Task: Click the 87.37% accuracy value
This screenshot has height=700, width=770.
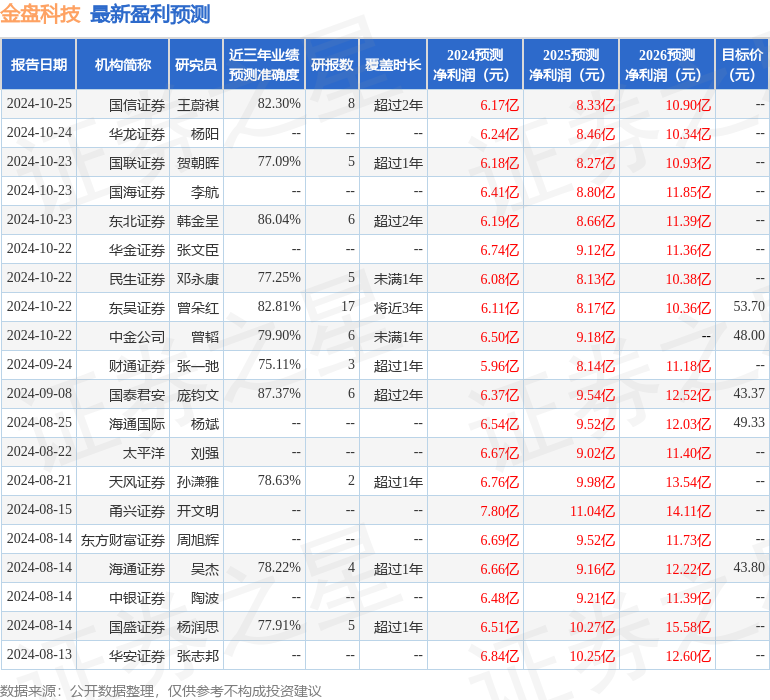Action: tap(279, 393)
